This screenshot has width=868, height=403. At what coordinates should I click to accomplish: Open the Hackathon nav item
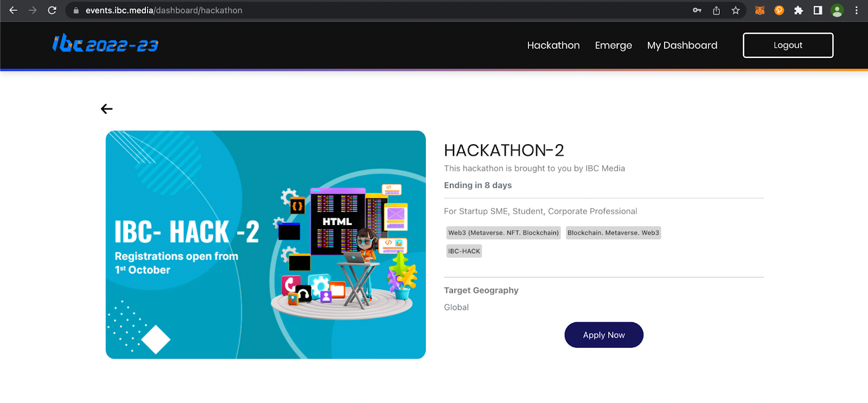pyautogui.click(x=553, y=46)
